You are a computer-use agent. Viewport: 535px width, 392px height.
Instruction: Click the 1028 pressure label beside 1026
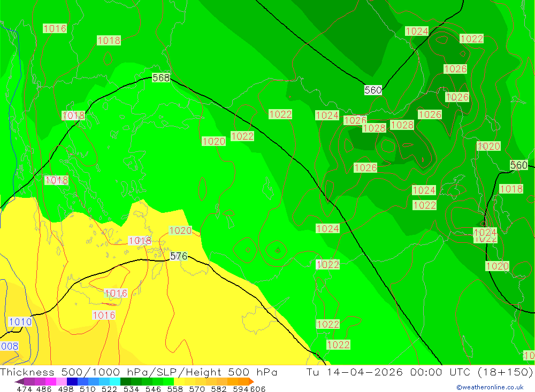374,128
